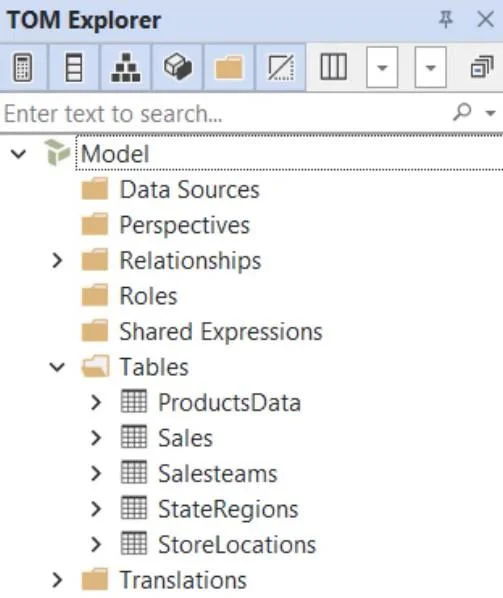Toggle the Show Hierarchies toolbar icon
This screenshot has width=503, height=598.
[126, 68]
